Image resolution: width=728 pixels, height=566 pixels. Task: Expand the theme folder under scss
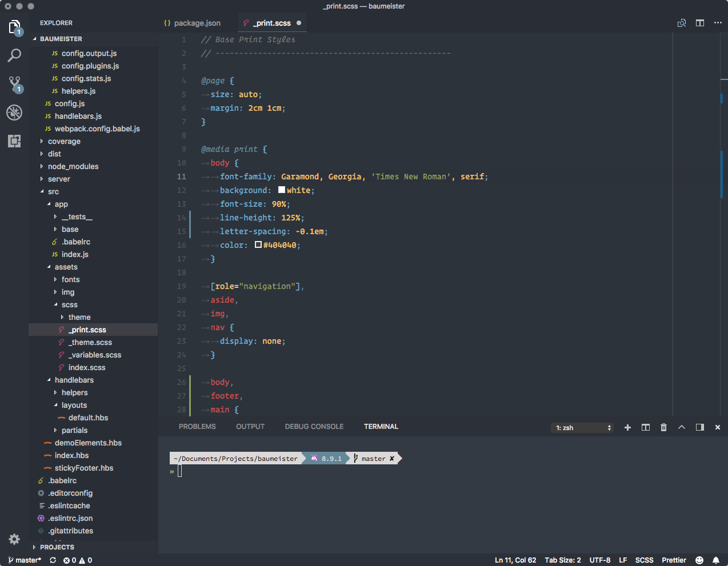pyautogui.click(x=79, y=317)
